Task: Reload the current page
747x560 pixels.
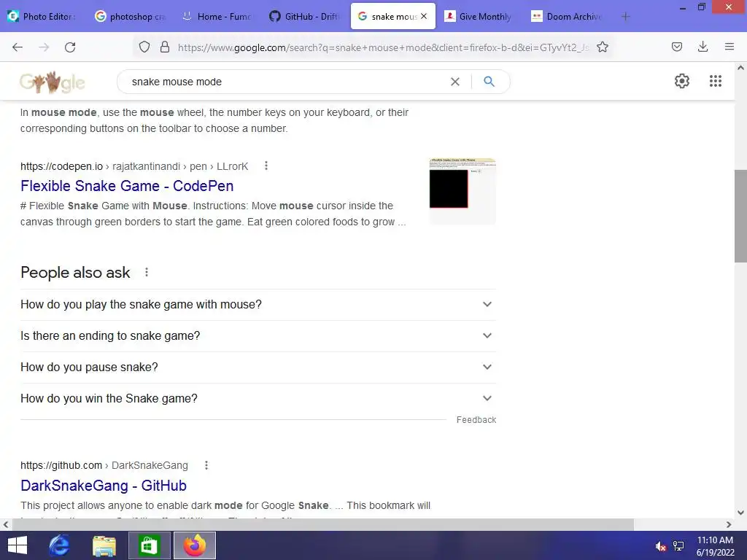Action: 70,47
